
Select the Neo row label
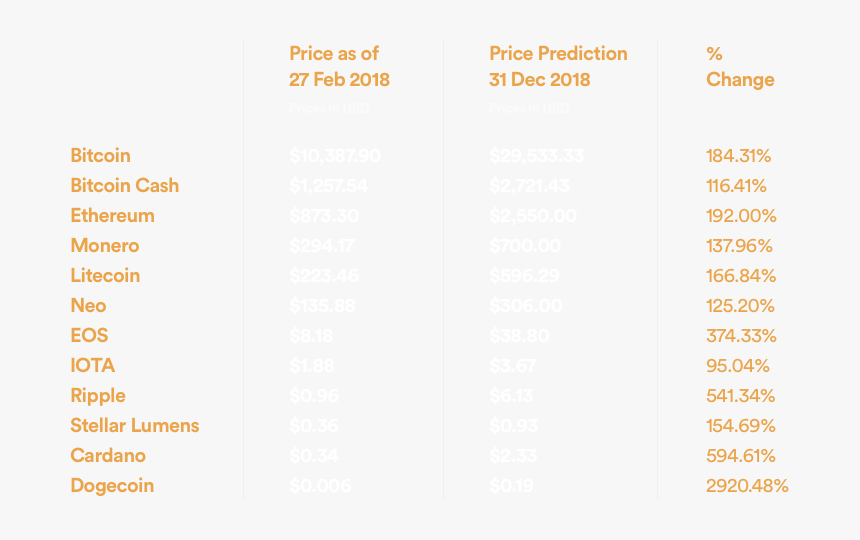pos(88,306)
